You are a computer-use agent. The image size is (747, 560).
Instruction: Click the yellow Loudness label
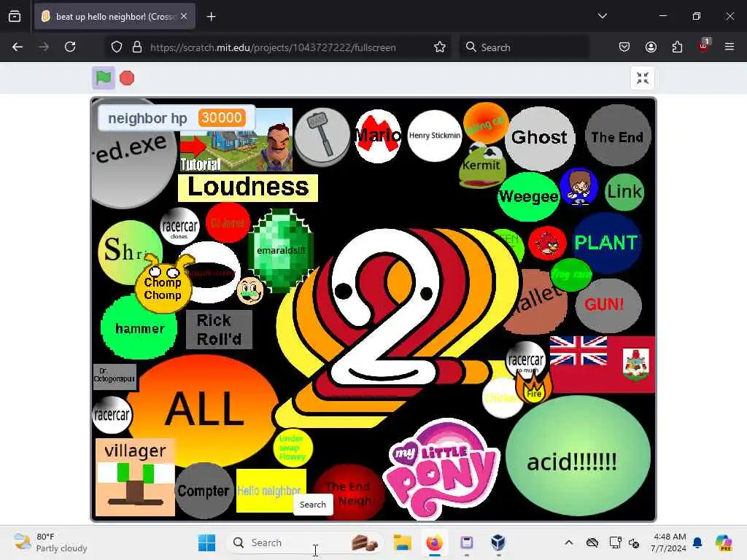tap(248, 187)
